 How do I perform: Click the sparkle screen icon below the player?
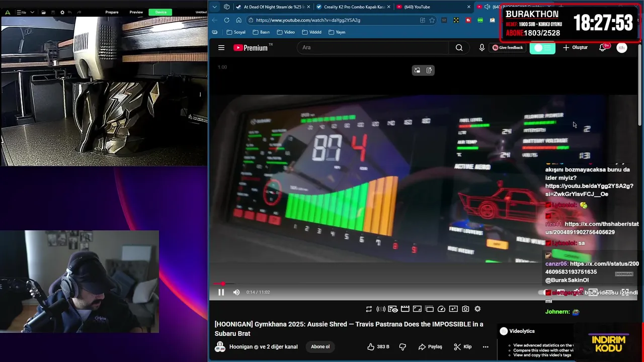pos(453,309)
